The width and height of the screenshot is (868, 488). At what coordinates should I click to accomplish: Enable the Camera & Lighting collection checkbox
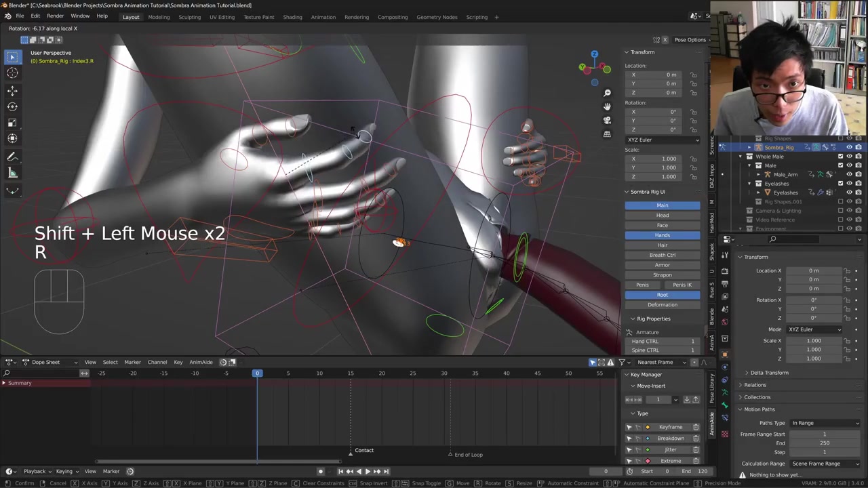point(841,211)
